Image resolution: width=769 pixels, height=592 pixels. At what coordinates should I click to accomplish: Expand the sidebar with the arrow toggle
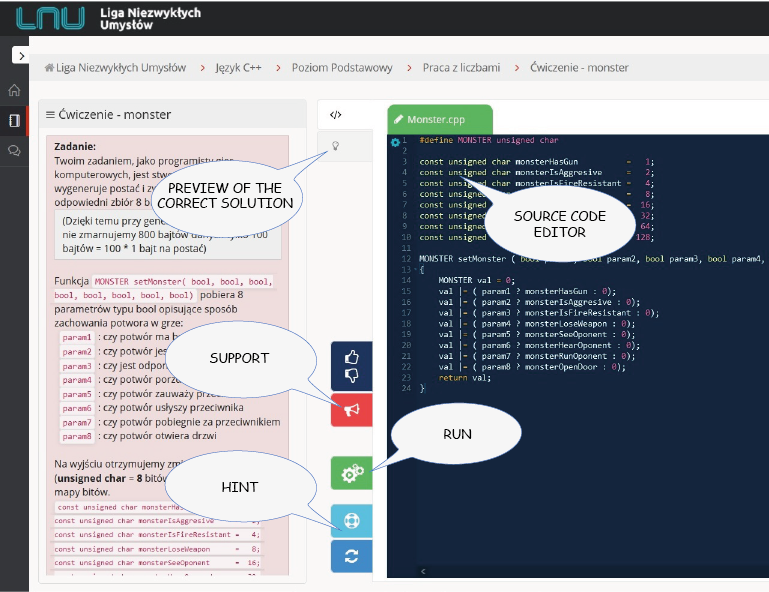pos(18,56)
